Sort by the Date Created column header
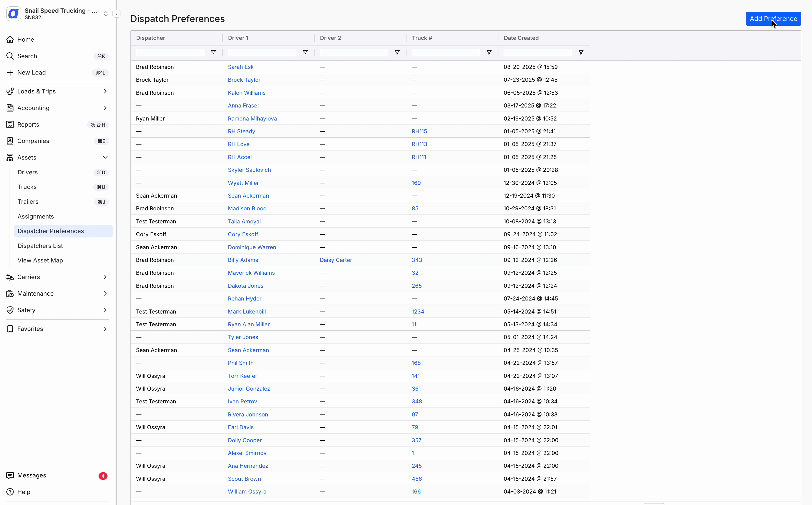 pos(521,38)
